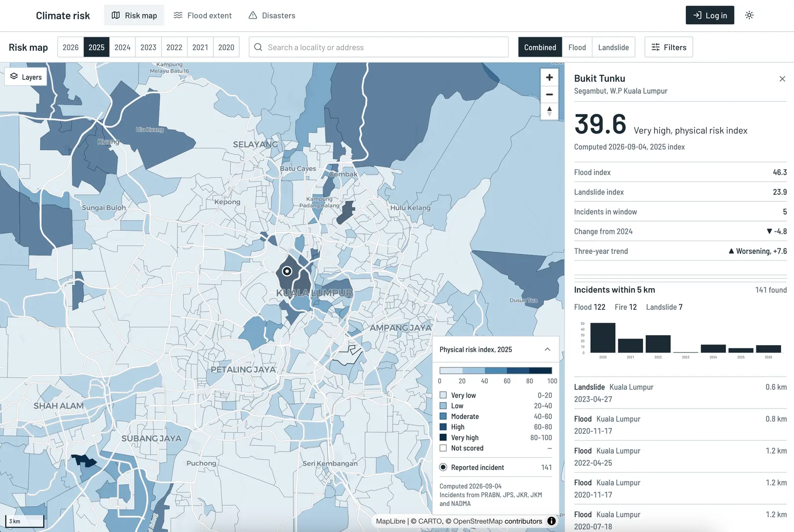Click the CARTO attribution link
794x532 pixels.
[430, 521]
